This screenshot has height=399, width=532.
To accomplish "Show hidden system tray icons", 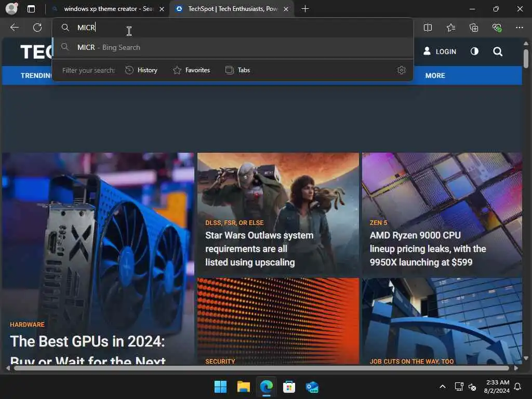I will [x=443, y=387].
